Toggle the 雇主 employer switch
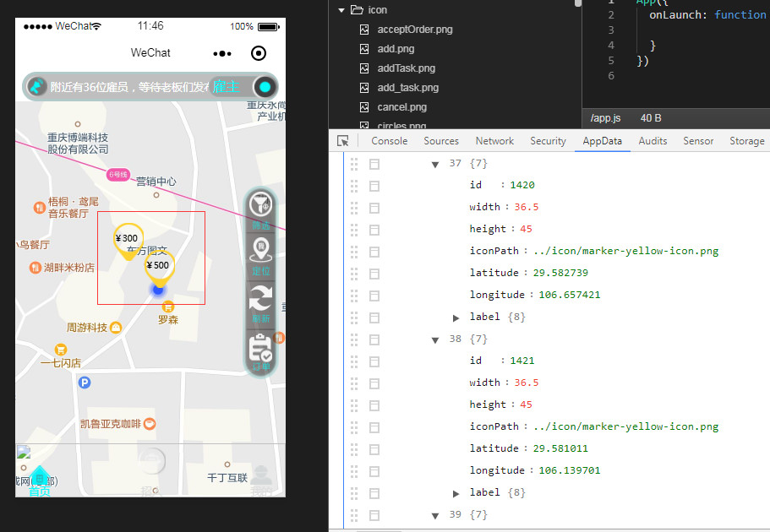 point(243,87)
